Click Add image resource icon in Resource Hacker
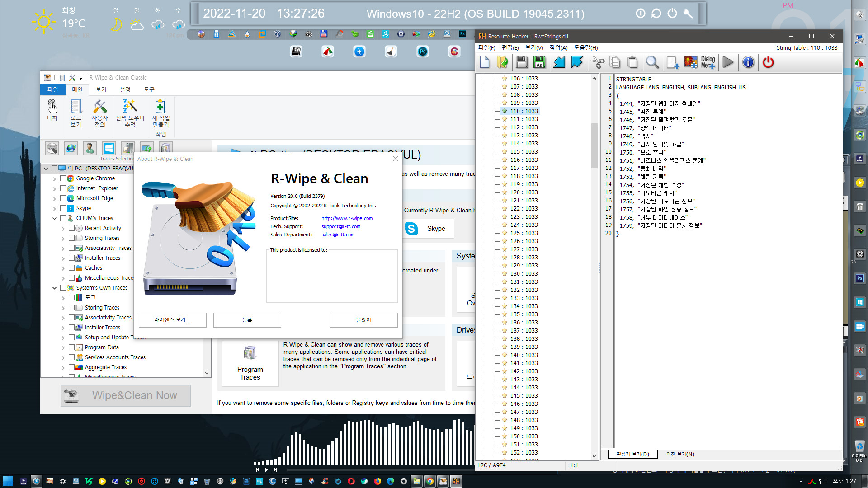This screenshot has height=488, width=868. pos(690,62)
